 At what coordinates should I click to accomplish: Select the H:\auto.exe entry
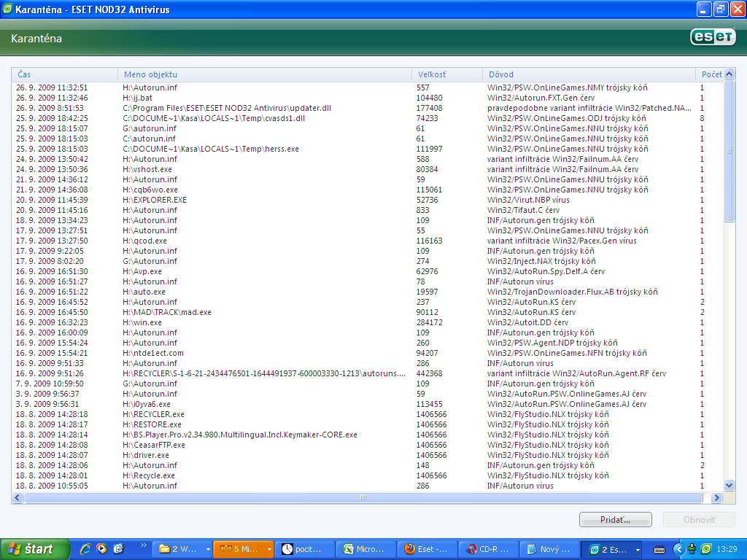click(368, 292)
